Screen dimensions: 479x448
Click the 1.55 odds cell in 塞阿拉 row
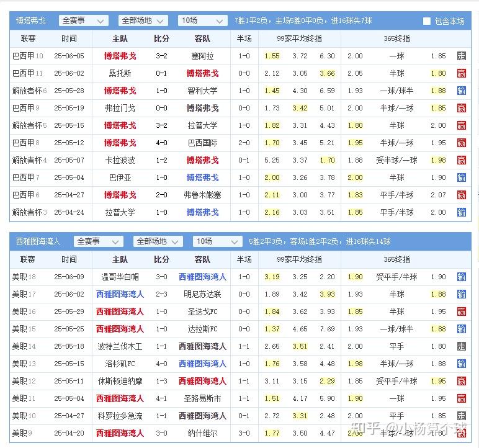click(272, 56)
